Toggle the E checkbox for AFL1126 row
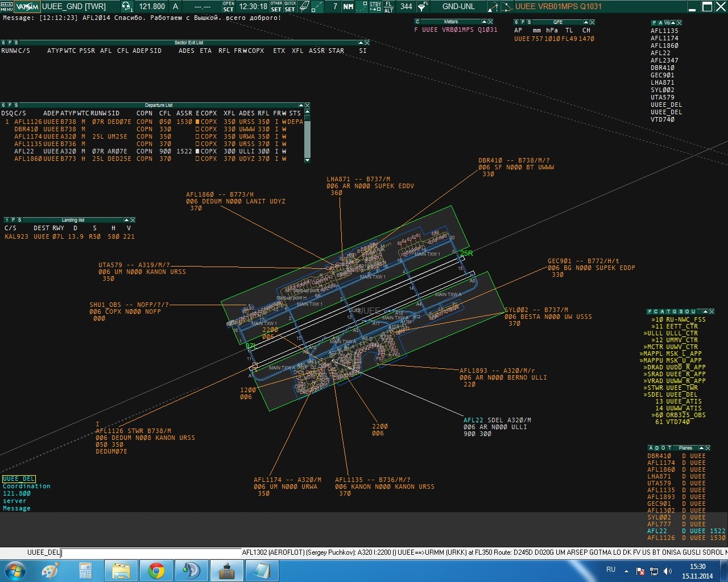The image size is (728, 582). tap(197, 122)
